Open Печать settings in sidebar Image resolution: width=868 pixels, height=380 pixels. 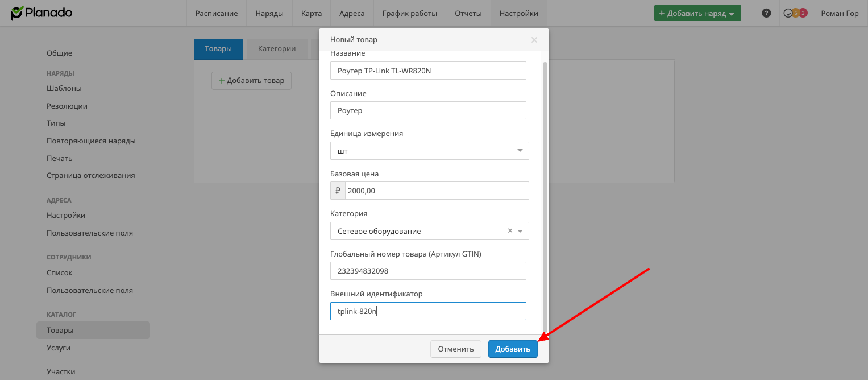tap(60, 159)
